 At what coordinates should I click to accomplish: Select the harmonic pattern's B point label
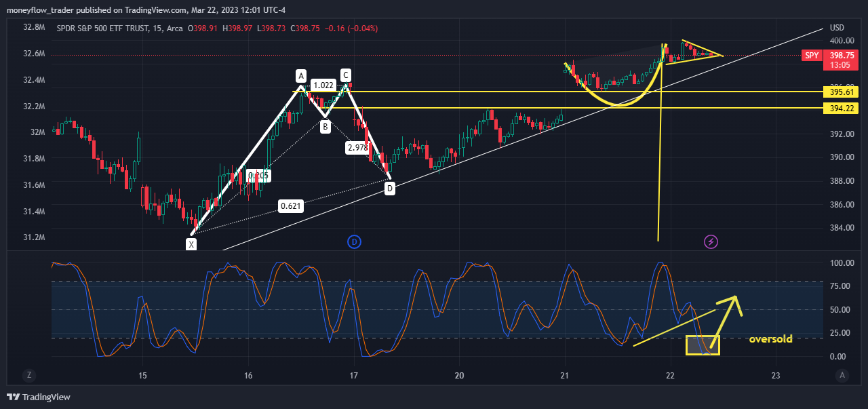coord(325,126)
